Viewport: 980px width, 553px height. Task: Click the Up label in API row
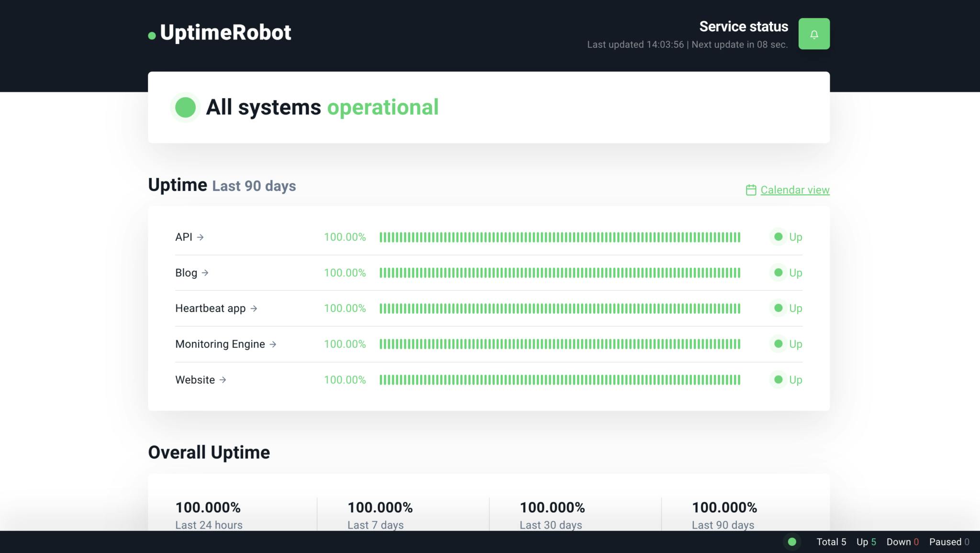[x=796, y=237]
